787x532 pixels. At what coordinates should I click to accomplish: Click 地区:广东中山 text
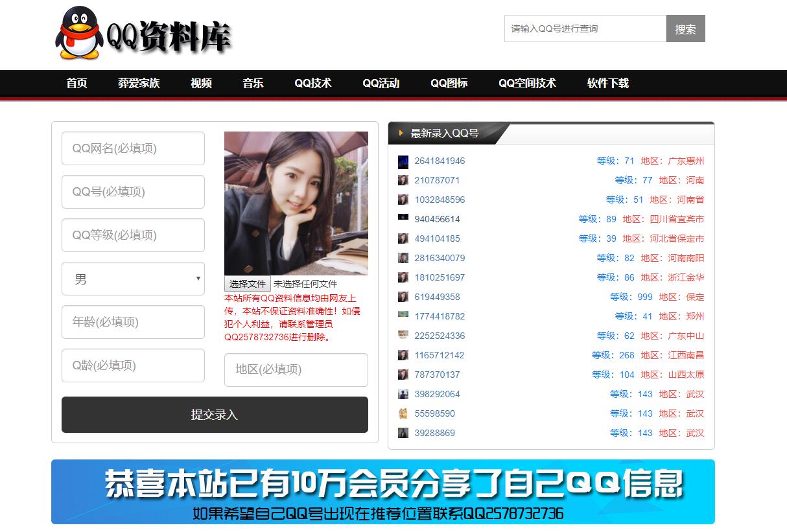[x=672, y=336]
